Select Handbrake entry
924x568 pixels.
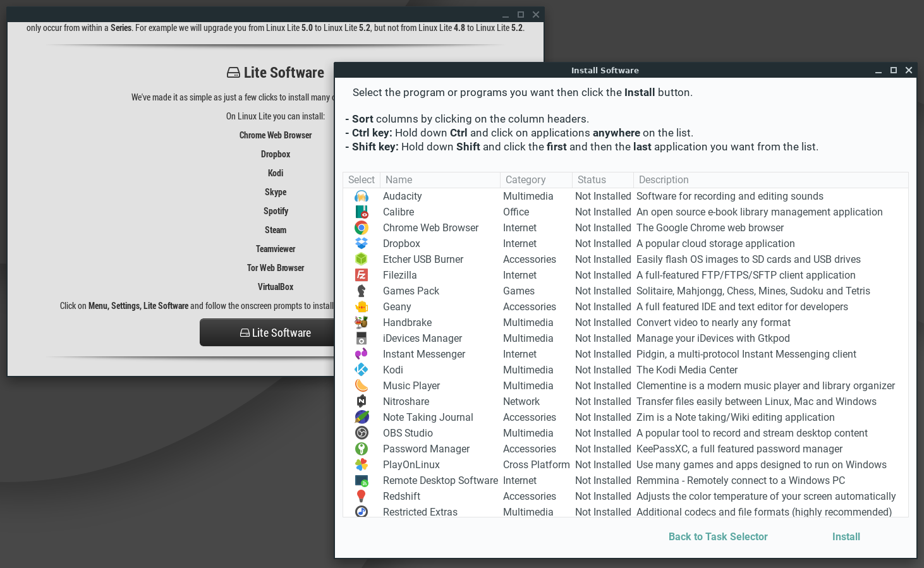[x=407, y=322]
